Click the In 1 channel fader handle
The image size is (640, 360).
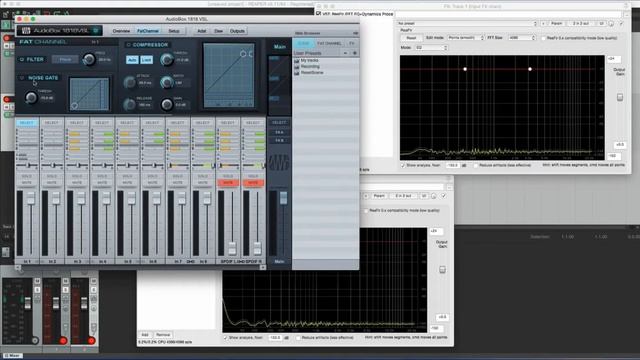click(x=31, y=199)
